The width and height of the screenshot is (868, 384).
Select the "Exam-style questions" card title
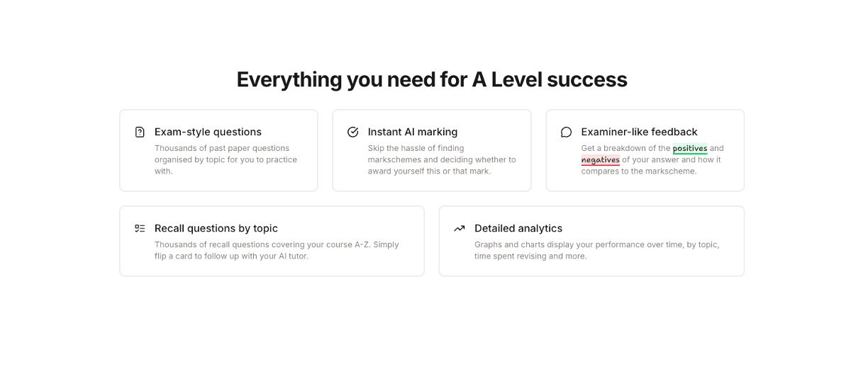point(208,132)
